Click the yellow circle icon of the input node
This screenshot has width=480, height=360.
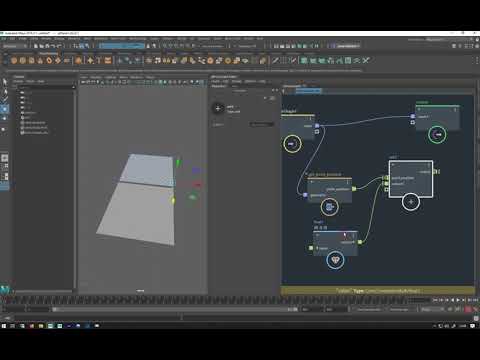click(292, 144)
